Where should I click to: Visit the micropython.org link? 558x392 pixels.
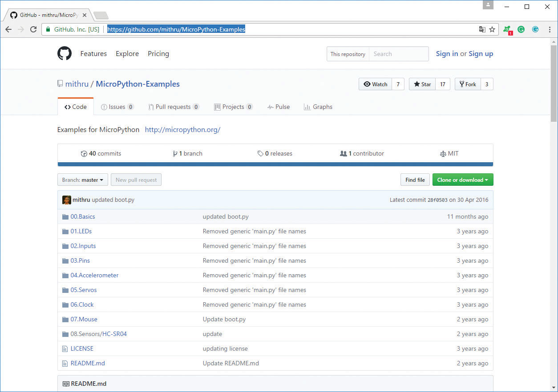click(183, 130)
